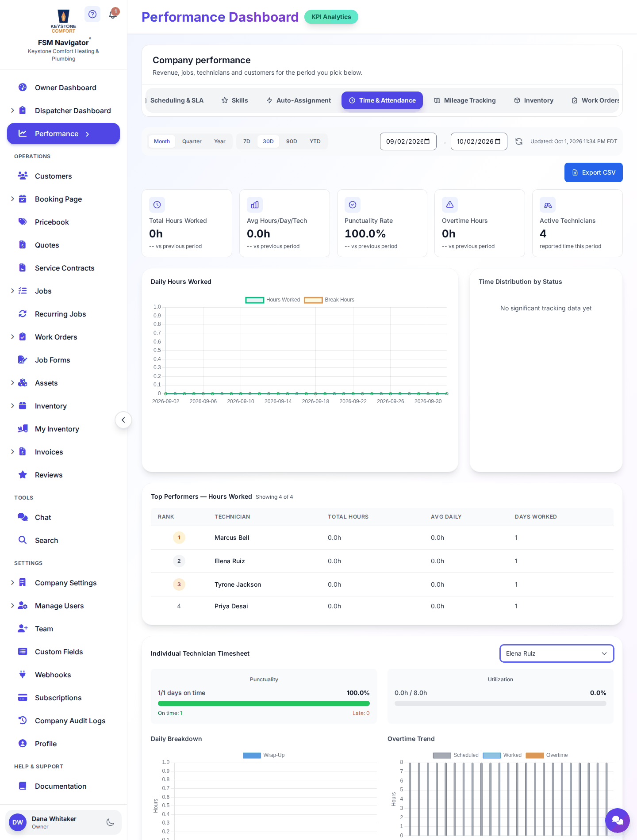Expand the Dispatcher Dashboard menu

pos(12,111)
